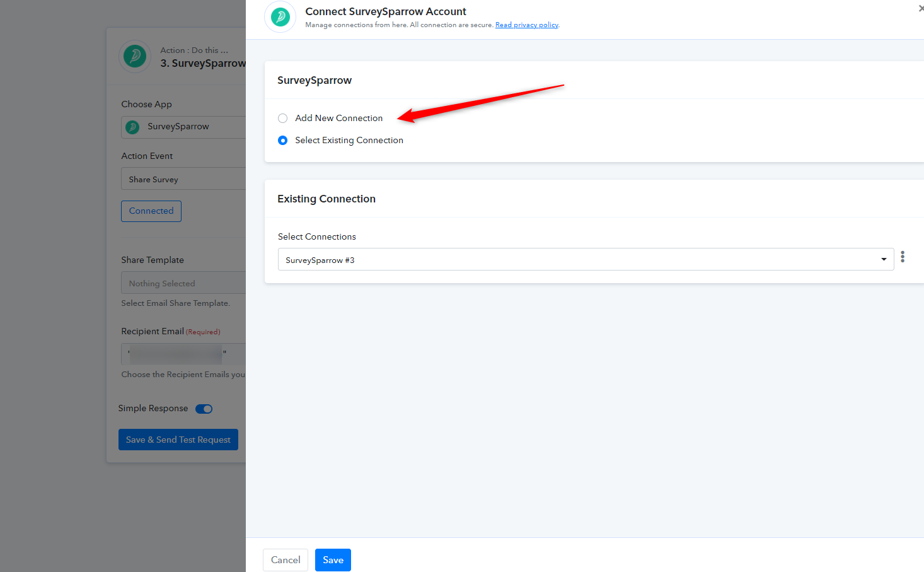Viewport: 924px width, 572px height.
Task: Open the Choose App SurveySparrow dropdown
Action: click(183, 127)
